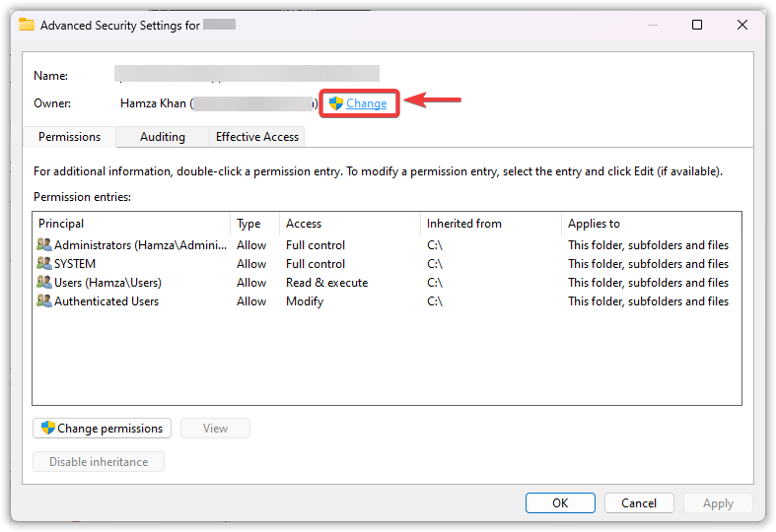The image size is (776, 532).
Task: Click shield icon on Change permissions button
Action: pos(47,429)
